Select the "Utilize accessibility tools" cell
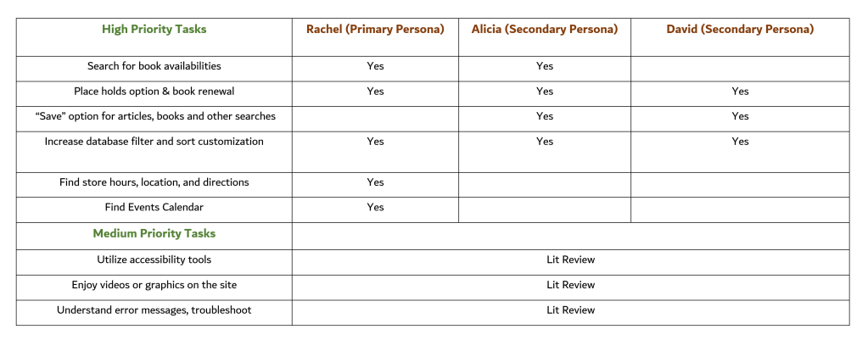 pos(154,259)
